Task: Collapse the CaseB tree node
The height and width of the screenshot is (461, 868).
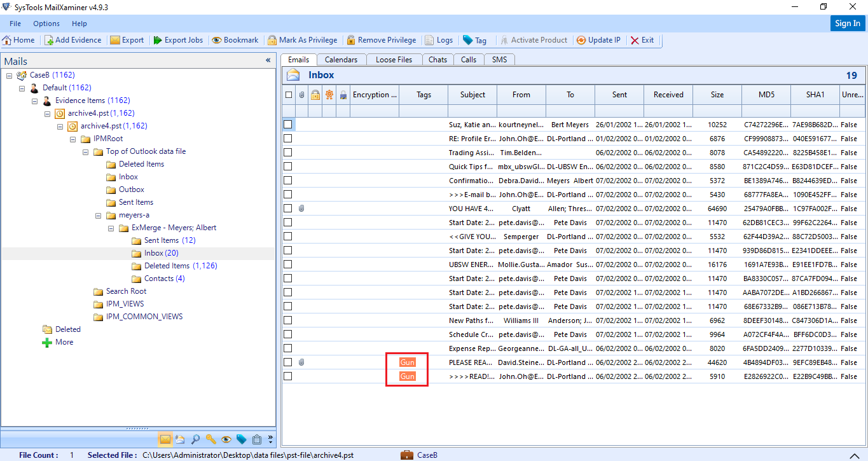Action: click(8, 74)
